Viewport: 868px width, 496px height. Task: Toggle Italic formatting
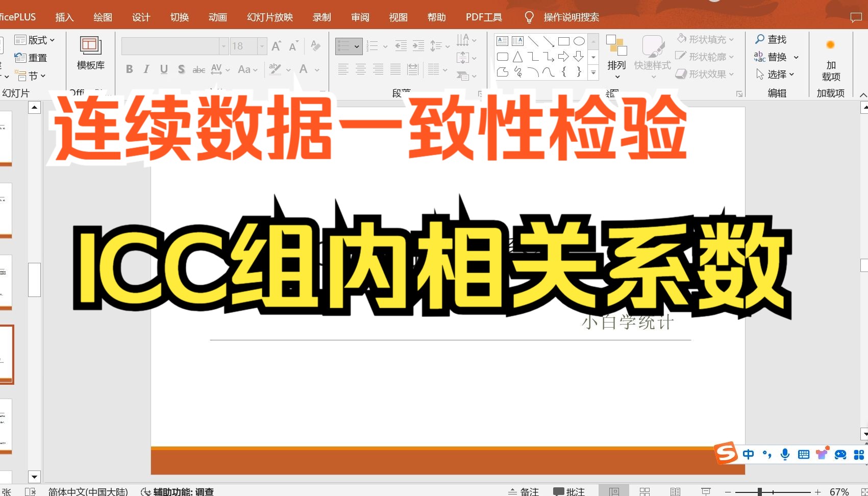pos(146,69)
